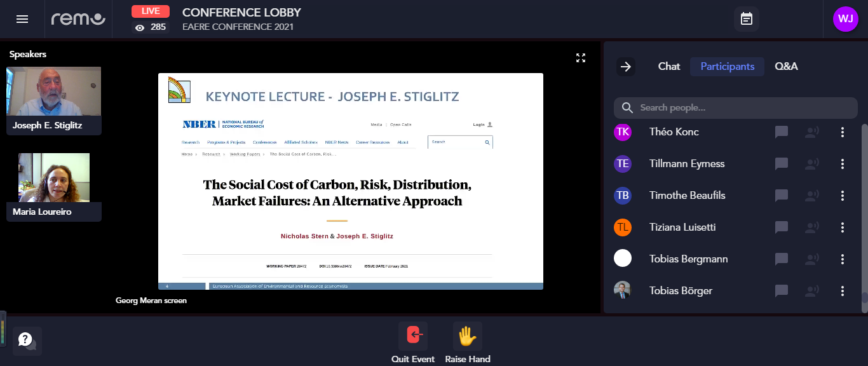
Task: Open the help chat icon
Action: click(27, 341)
